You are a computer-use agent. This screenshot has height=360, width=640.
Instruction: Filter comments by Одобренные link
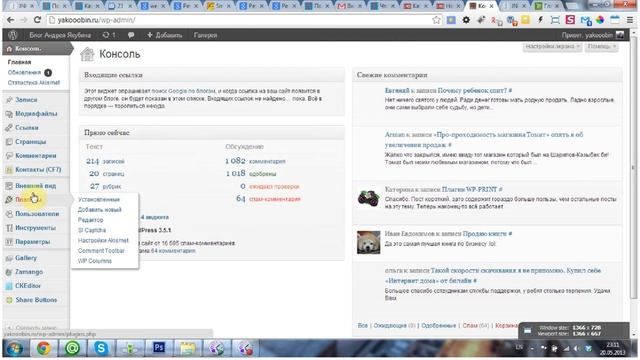click(438, 326)
